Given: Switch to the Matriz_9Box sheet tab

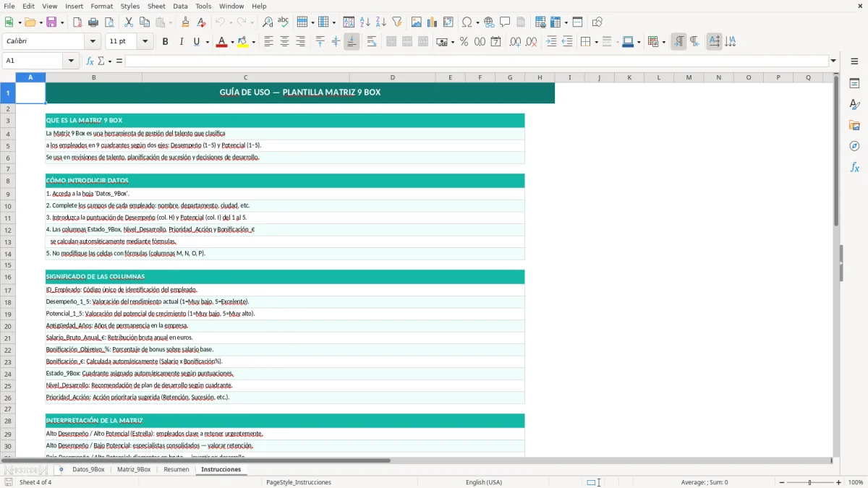Looking at the screenshot, I should pos(134,470).
